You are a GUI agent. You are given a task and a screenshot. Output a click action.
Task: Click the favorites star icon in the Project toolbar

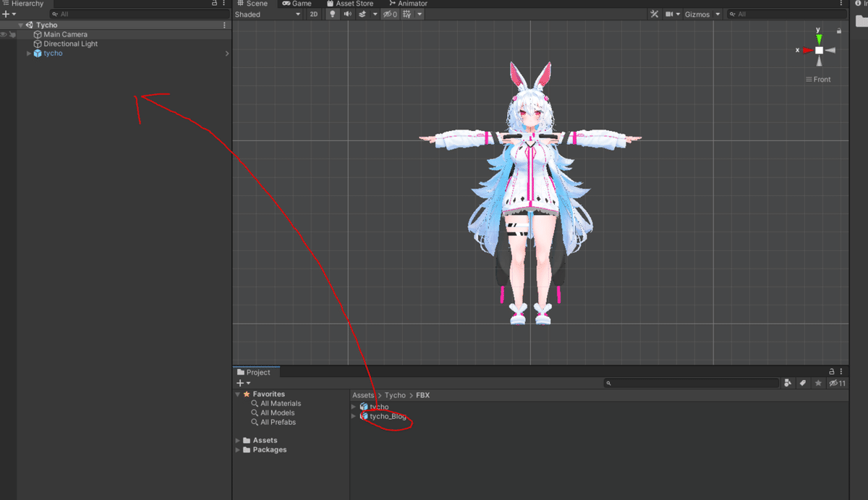(818, 383)
